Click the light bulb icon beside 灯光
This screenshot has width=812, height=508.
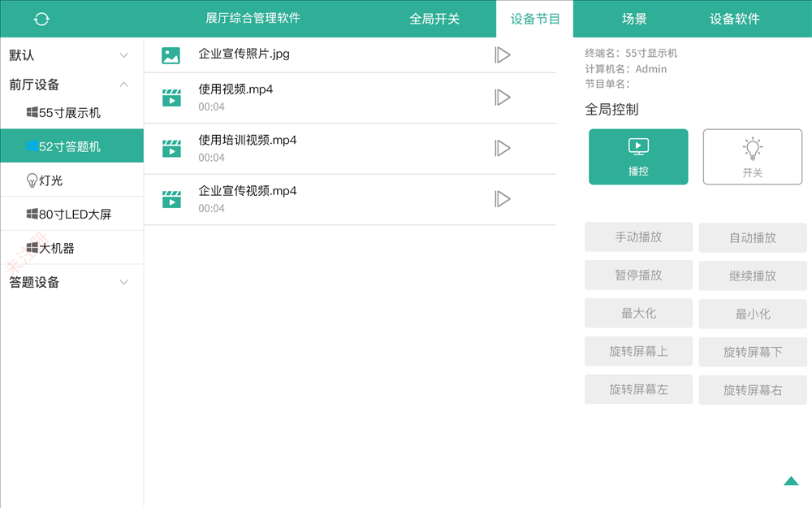[32, 180]
